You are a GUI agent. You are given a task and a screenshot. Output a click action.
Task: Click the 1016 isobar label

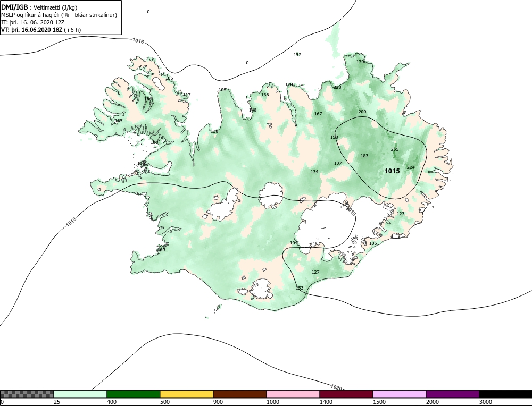[138, 41]
